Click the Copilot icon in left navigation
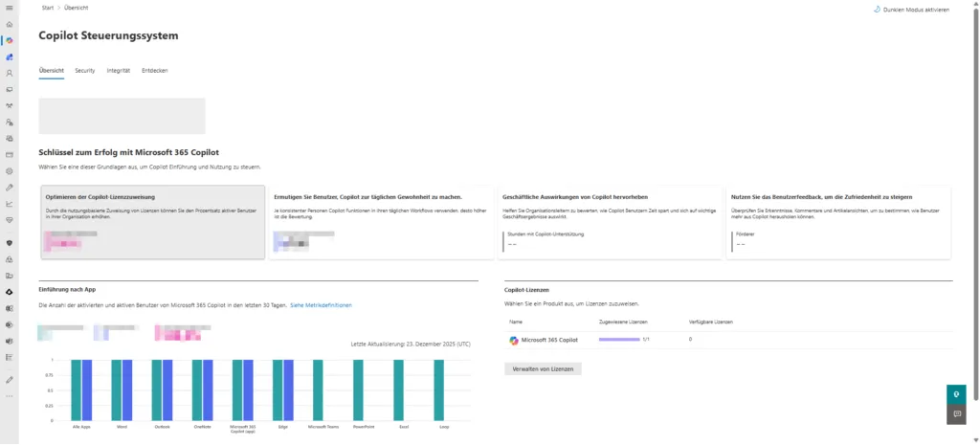980x445 pixels. (10, 40)
